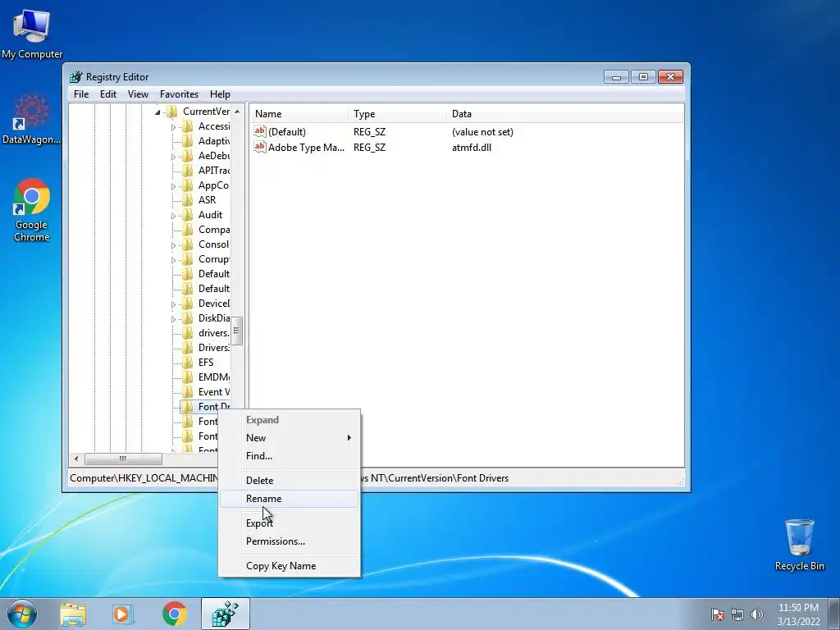The height and width of the screenshot is (630, 840).
Task: Open Windows Media Player from taskbar
Action: click(x=122, y=614)
